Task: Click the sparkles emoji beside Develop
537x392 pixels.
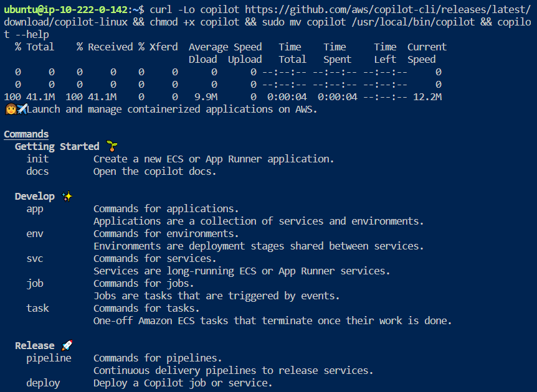Action: 67,197
